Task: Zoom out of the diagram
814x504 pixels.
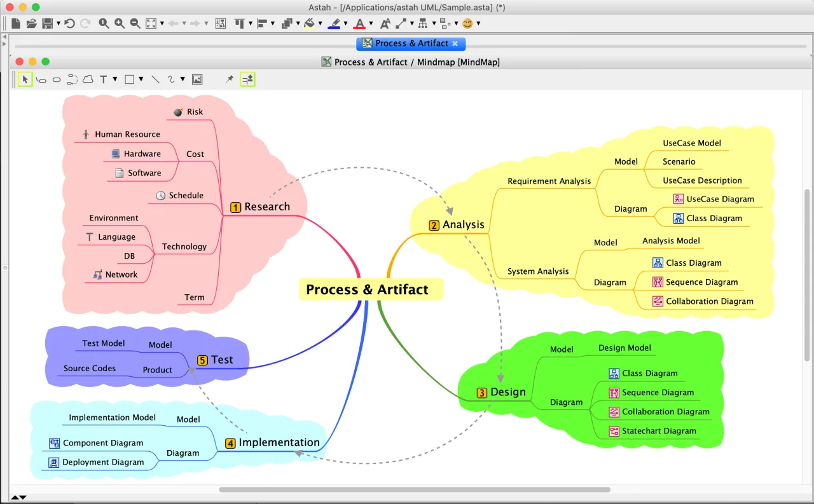Action: [135, 24]
